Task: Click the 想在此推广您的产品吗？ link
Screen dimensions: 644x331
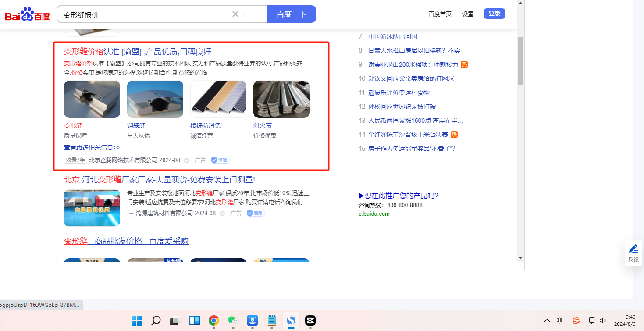Action: click(398, 196)
